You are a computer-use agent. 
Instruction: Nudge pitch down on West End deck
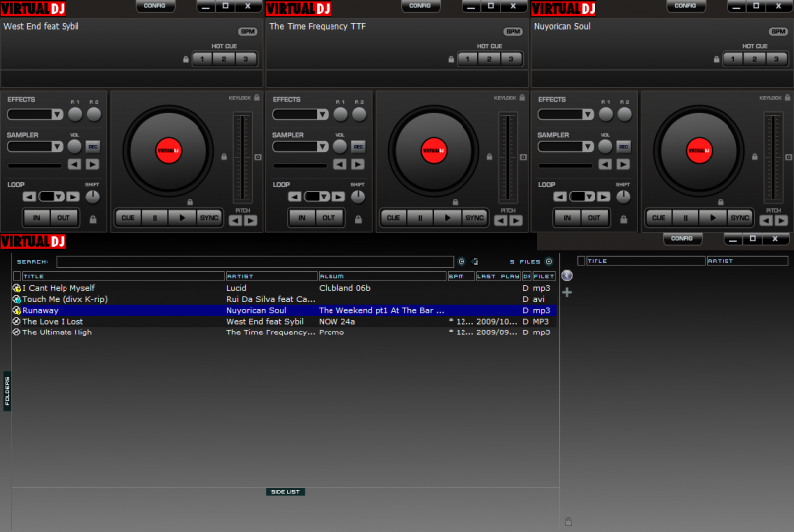[235, 220]
